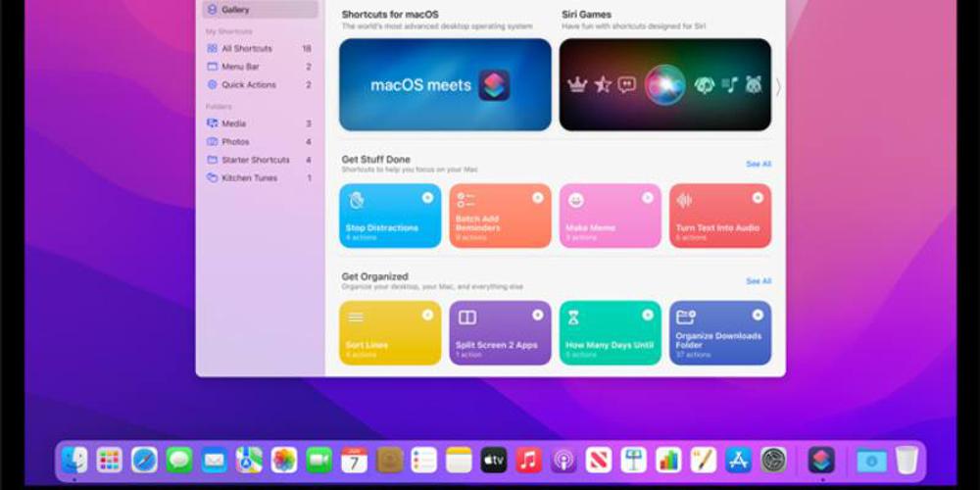
Task: Open Finder from the Dock
Action: [x=74, y=460]
